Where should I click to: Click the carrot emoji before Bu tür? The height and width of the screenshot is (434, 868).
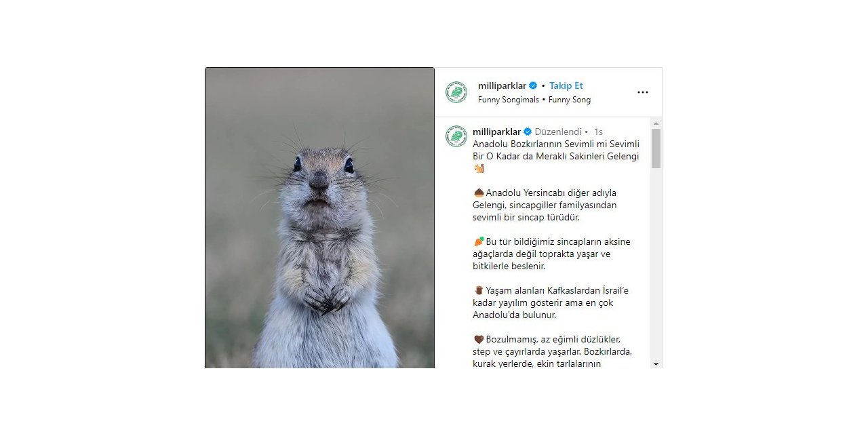(x=479, y=241)
